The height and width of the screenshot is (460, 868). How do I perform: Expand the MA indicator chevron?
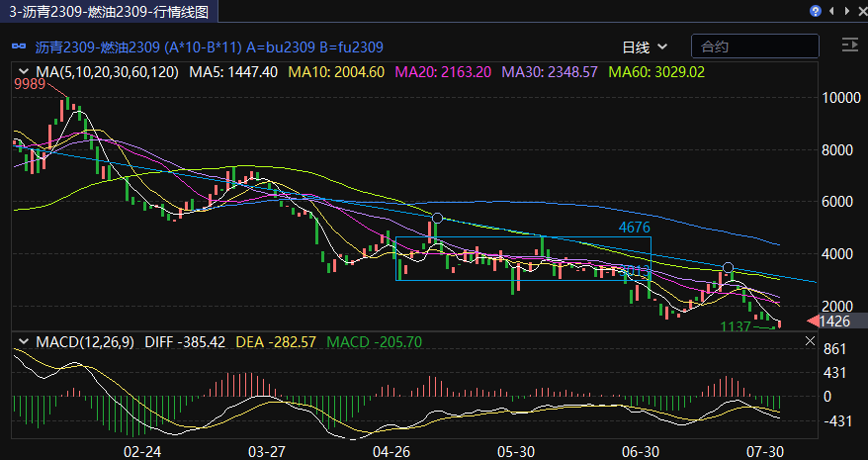(24, 72)
